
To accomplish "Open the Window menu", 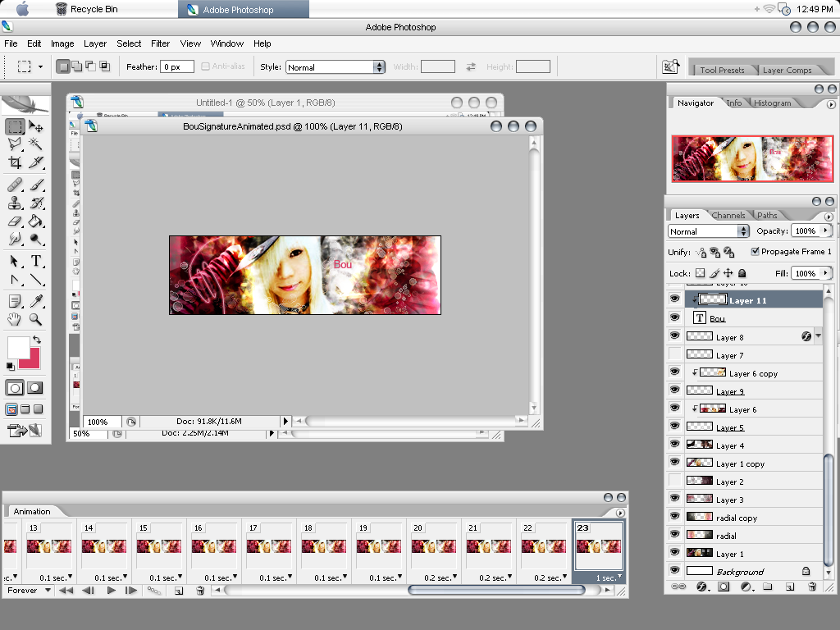I will point(227,44).
